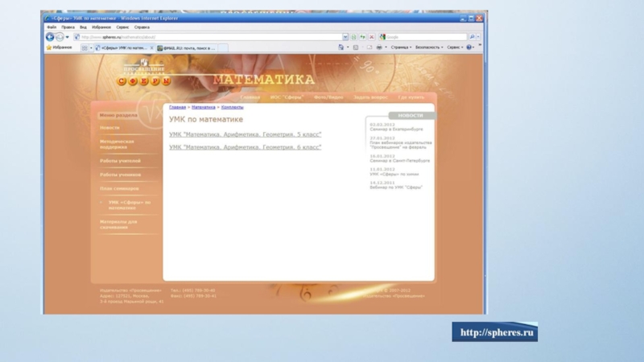The height and width of the screenshot is (362, 644).
Task: Click the browser Forward arrow button
Action: point(60,37)
